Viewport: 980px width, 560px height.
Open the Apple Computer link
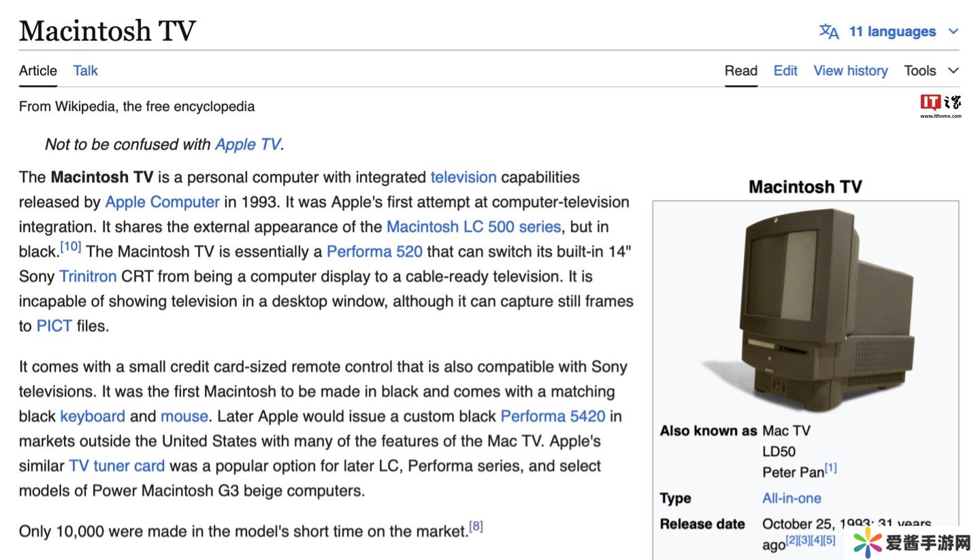pyautogui.click(x=162, y=202)
